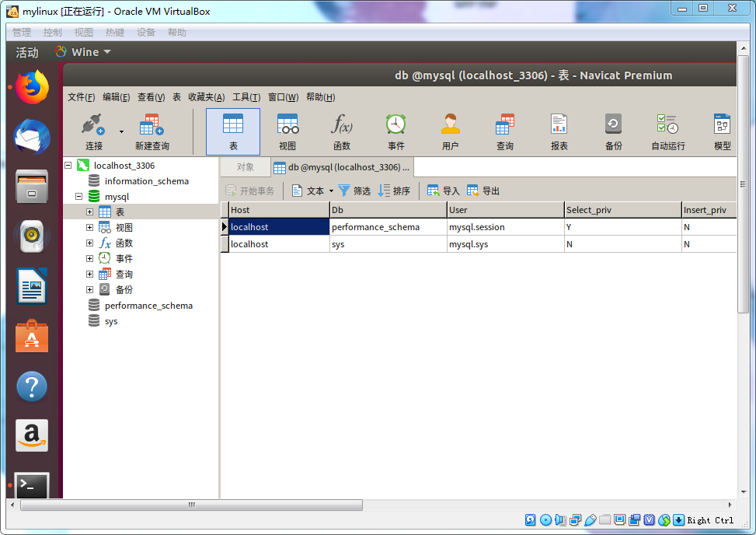Expand the Tables (表) tree node
756x535 pixels.
click(89, 212)
